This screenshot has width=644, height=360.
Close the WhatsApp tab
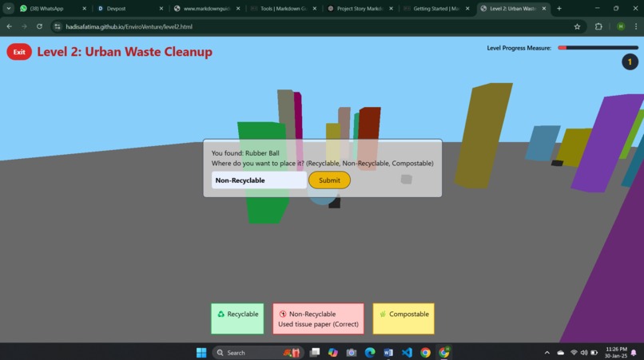(x=84, y=8)
